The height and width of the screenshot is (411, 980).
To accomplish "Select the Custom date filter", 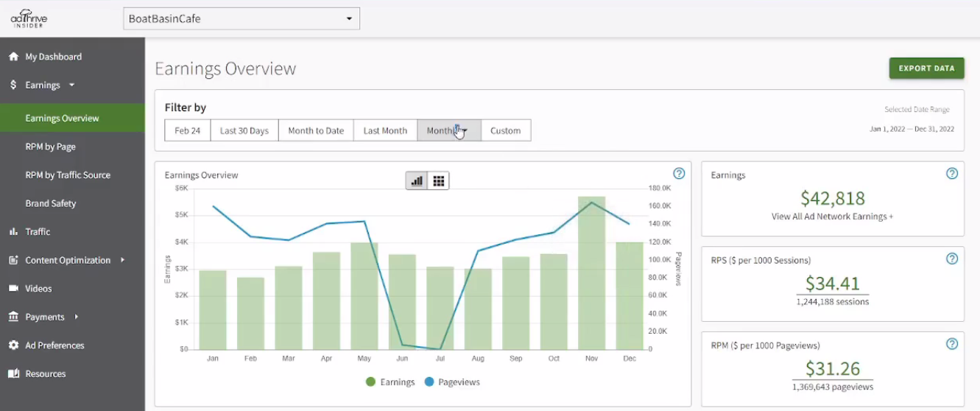I will (506, 130).
